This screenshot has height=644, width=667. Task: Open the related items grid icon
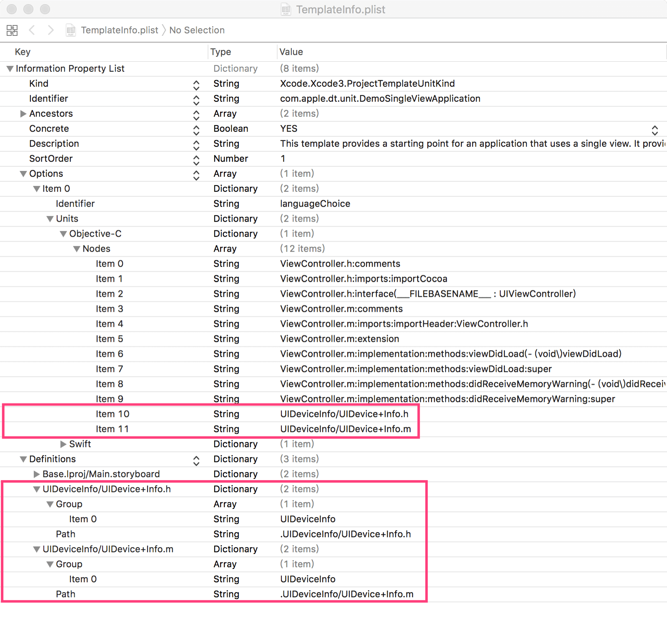point(12,30)
